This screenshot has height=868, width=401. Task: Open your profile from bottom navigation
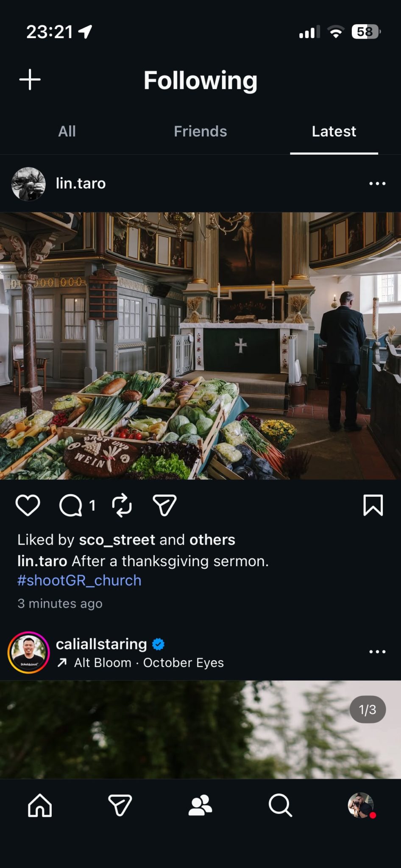click(x=361, y=805)
